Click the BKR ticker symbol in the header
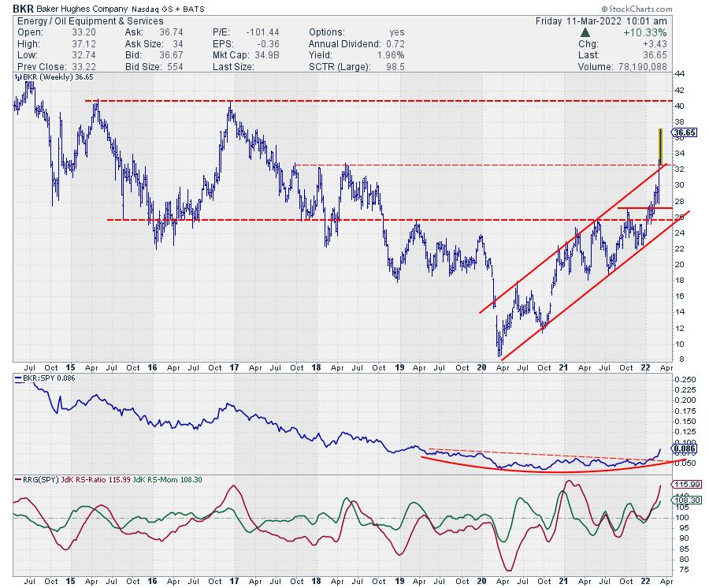The image size is (709, 588). 23,7
